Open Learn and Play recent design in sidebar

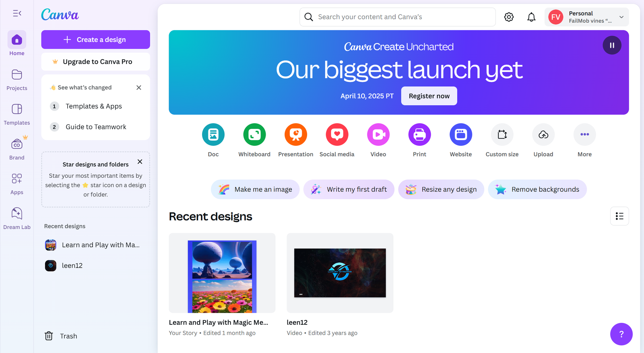coord(95,245)
